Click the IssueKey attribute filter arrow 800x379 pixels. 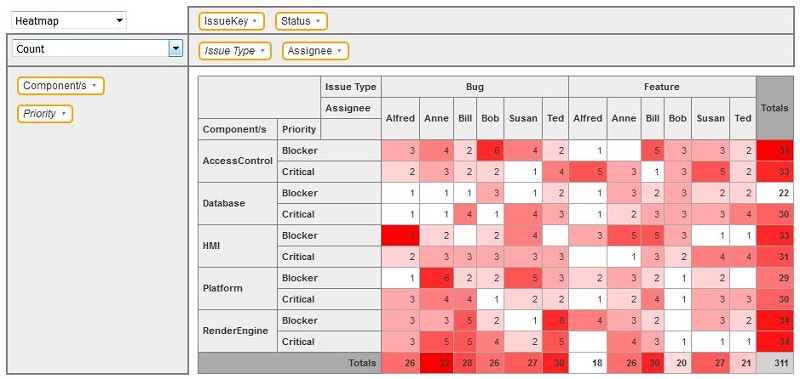tap(255, 21)
